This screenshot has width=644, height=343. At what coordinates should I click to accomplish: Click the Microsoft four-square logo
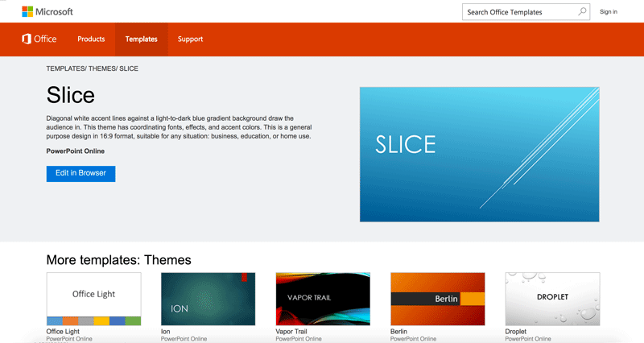coord(27,11)
